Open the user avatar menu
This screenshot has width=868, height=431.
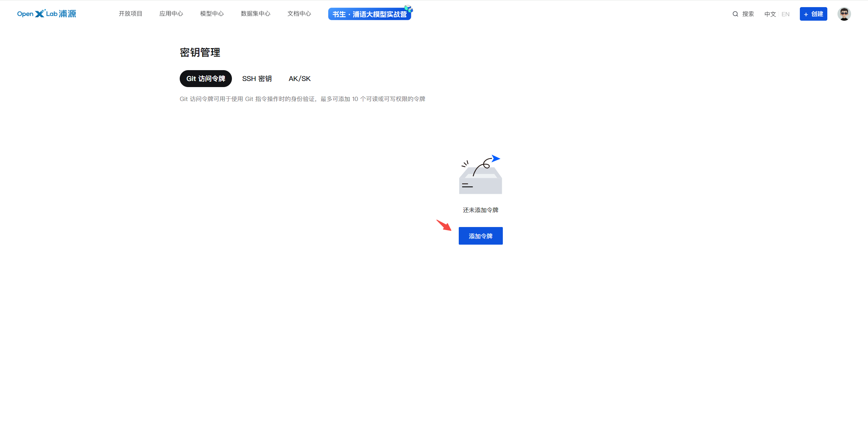844,14
